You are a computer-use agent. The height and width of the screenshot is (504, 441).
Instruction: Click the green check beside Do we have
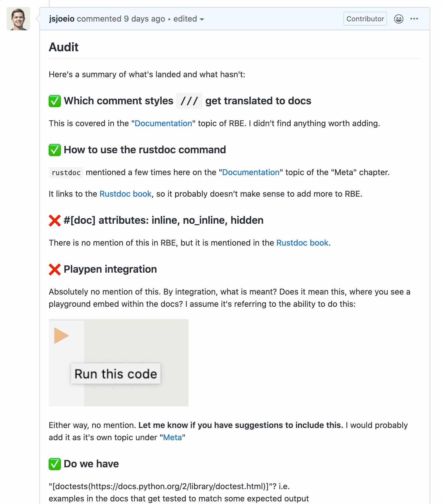point(55,464)
